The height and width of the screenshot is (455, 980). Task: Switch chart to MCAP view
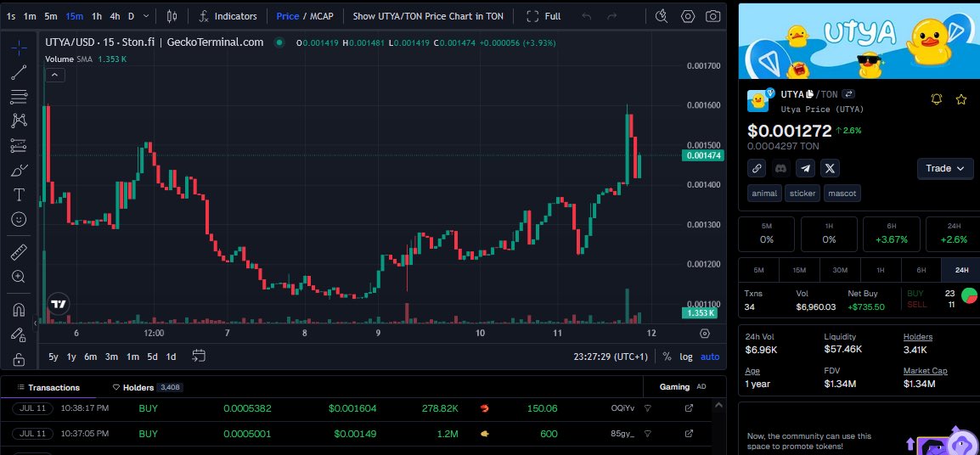(322, 16)
